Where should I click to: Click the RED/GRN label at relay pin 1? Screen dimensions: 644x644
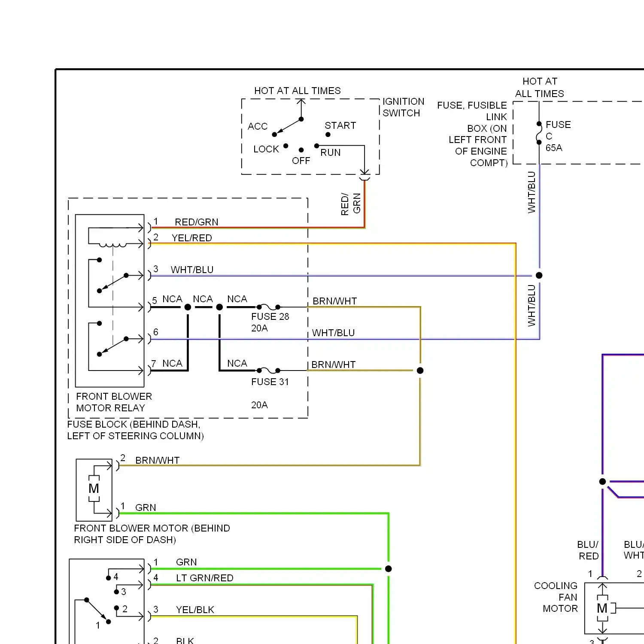197,222
